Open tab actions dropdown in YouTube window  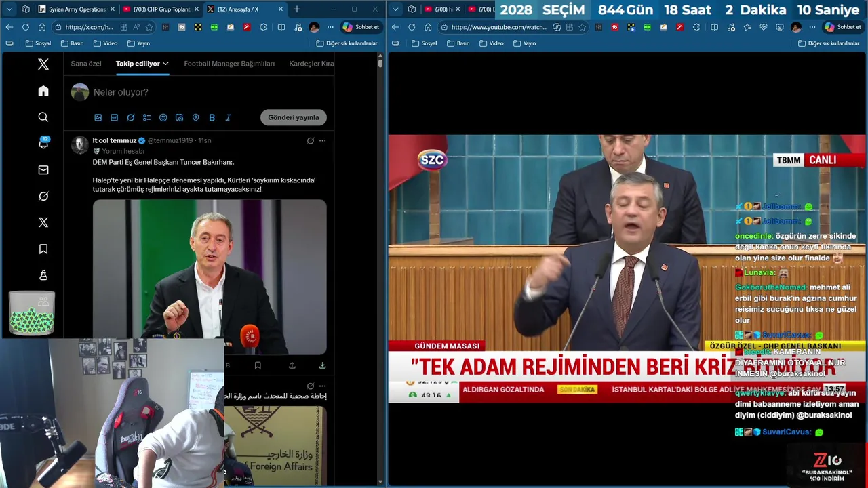point(395,9)
